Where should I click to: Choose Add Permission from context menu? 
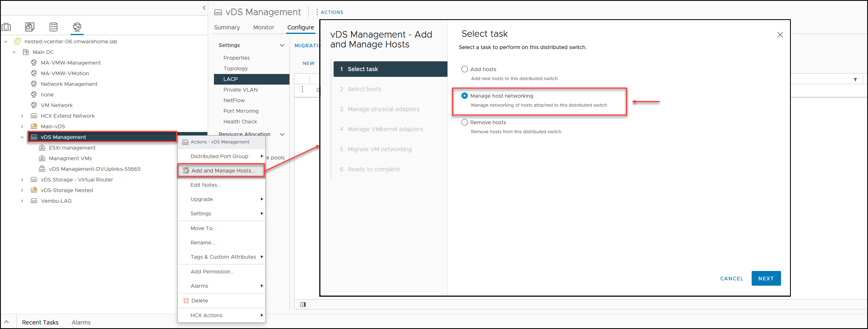(222, 271)
